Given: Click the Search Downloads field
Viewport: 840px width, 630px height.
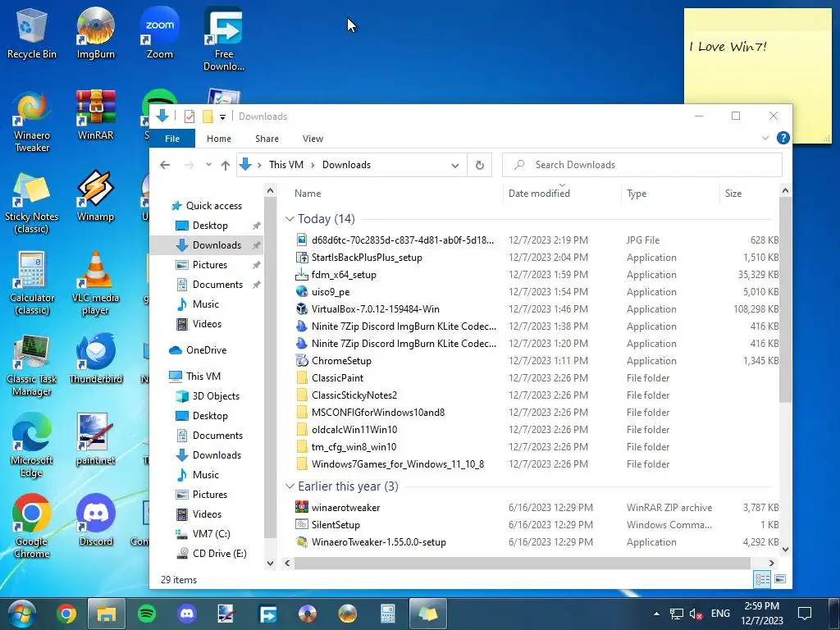Looking at the screenshot, I should [641, 165].
